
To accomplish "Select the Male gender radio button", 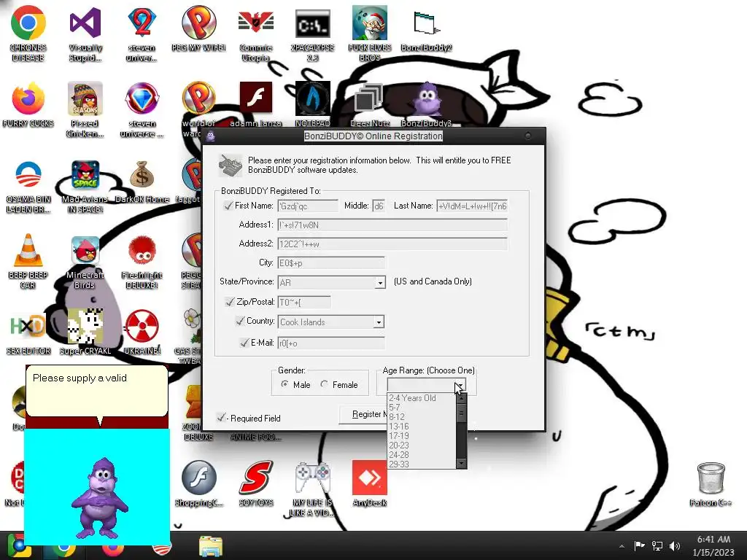I will point(285,384).
